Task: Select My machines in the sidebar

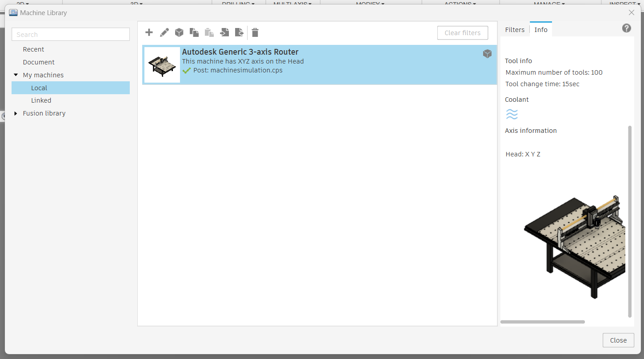Action: [x=43, y=75]
